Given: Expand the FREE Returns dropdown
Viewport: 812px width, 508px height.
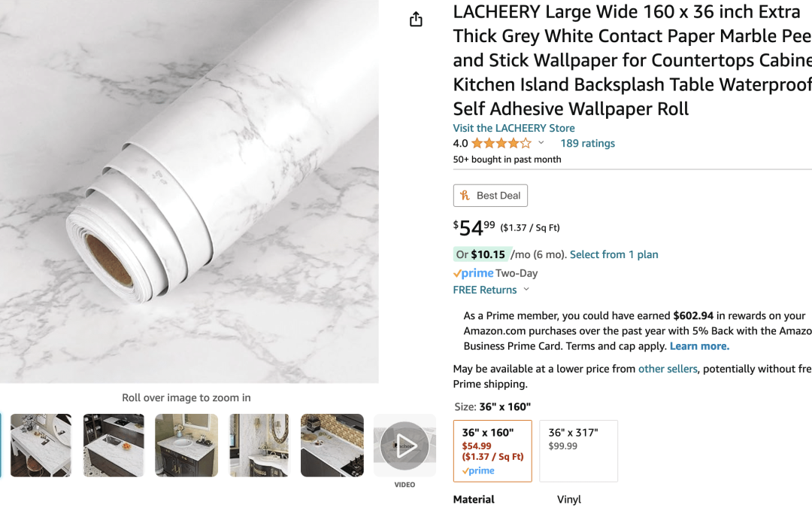Looking at the screenshot, I should click(526, 290).
